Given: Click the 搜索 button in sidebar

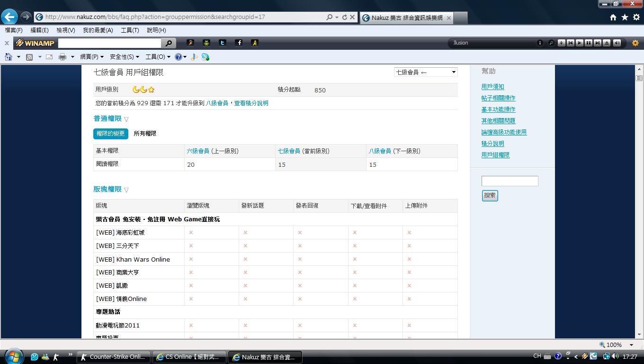Looking at the screenshot, I should coord(490,195).
